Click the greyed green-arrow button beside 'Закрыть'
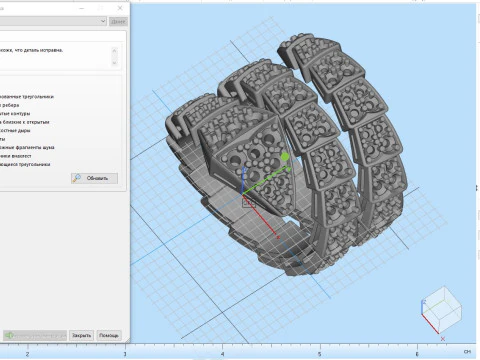The height and width of the screenshot is (360, 480). click(35, 335)
